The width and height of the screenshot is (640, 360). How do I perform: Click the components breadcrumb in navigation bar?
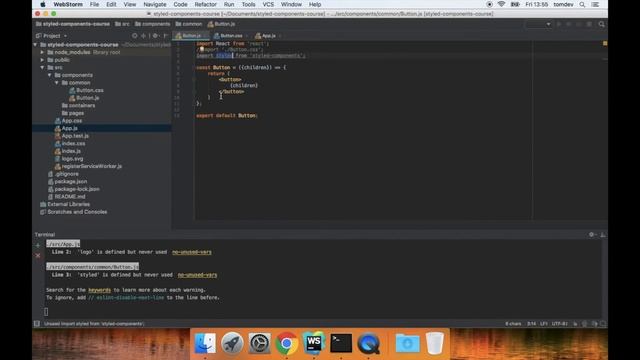tap(153, 24)
